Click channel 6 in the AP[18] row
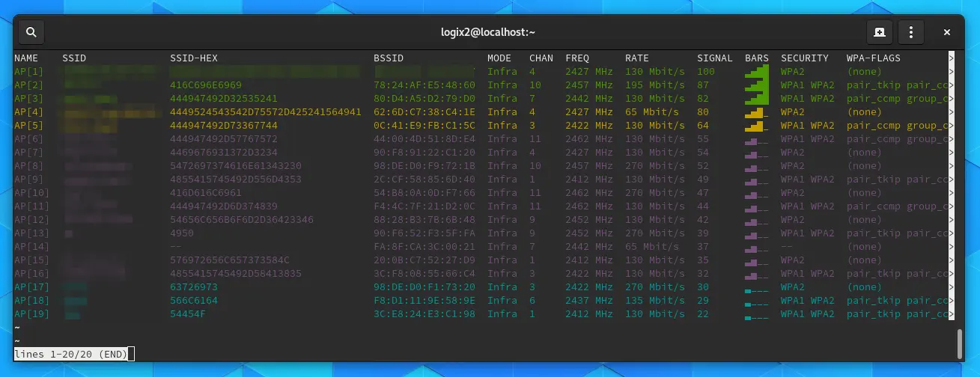 pos(532,301)
